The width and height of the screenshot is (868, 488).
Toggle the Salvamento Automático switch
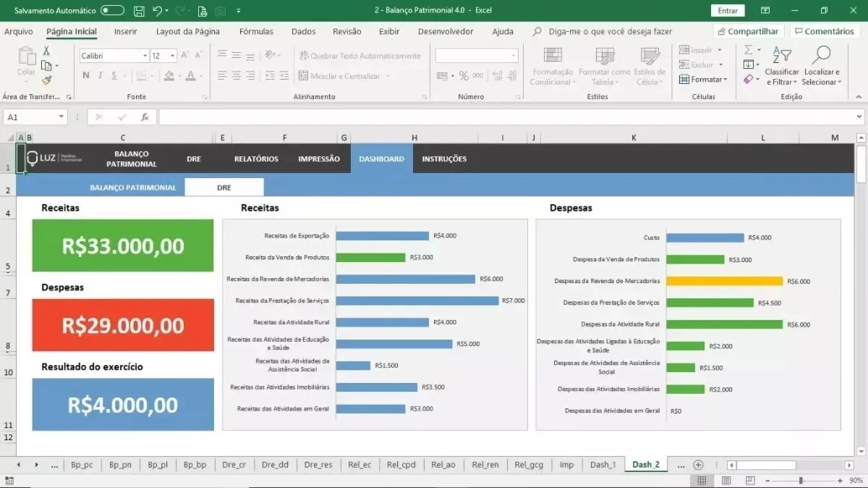pyautogui.click(x=112, y=11)
